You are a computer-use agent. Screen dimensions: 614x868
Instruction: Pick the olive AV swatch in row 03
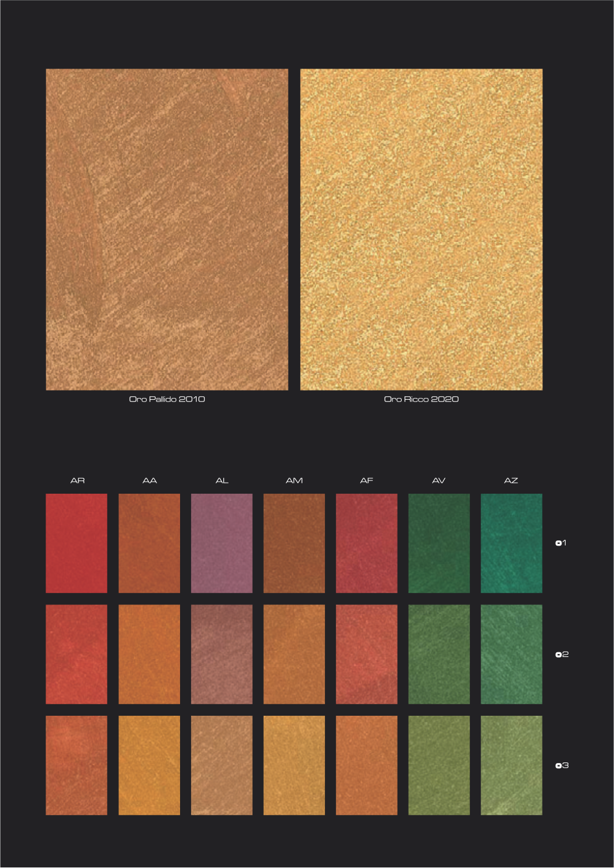[439, 765]
